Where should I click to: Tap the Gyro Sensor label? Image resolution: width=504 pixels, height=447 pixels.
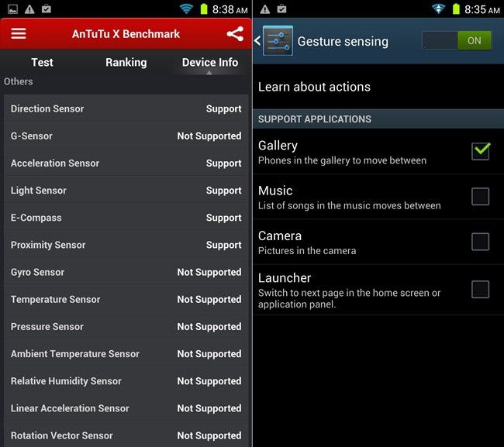tap(37, 273)
